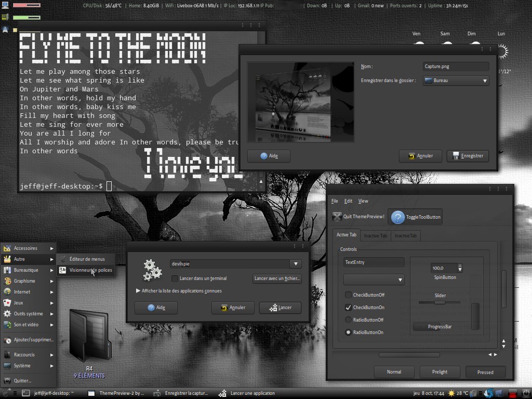532x399 pixels.
Task: Click the Jeux cards icon
Action: point(7,303)
